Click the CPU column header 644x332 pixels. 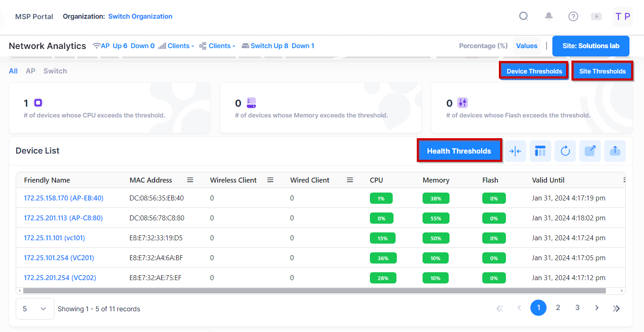pyautogui.click(x=376, y=180)
